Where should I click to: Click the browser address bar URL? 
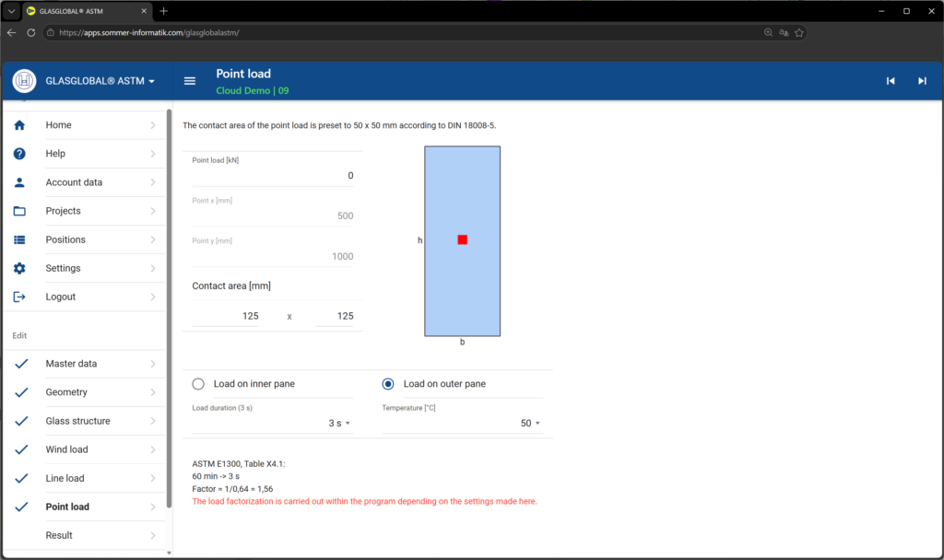click(149, 32)
